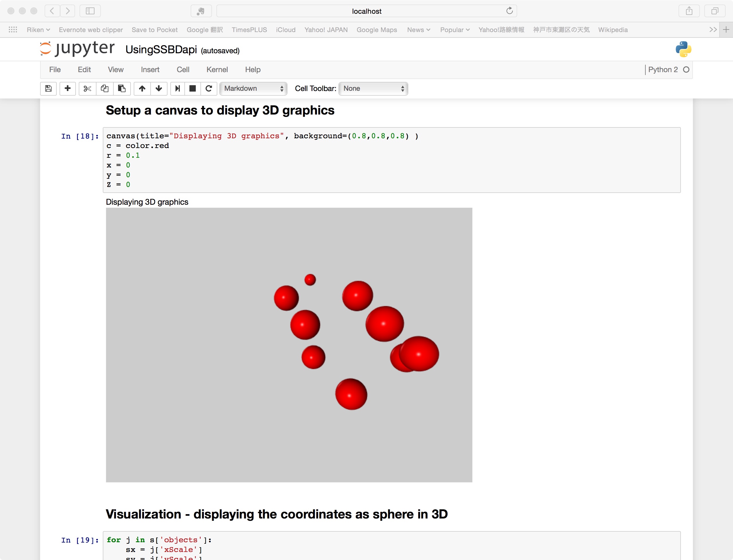This screenshot has width=733, height=560.
Task: Toggle the Jupyter notebook logo/home link
Action: pyautogui.click(x=76, y=49)
